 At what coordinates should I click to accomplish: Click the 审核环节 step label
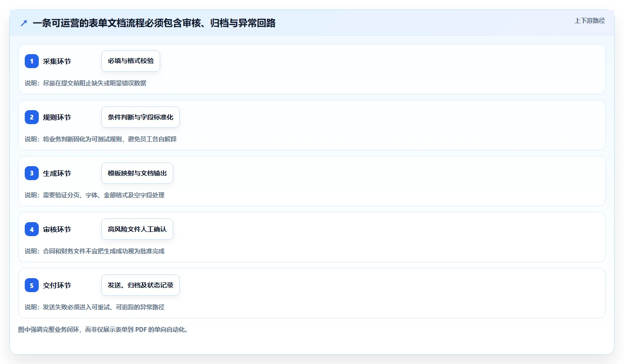pos(57,229)
